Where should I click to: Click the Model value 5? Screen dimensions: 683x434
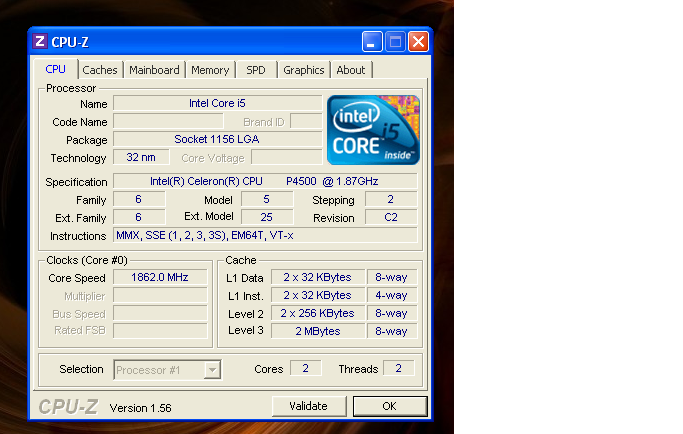(x=267, y=200)
